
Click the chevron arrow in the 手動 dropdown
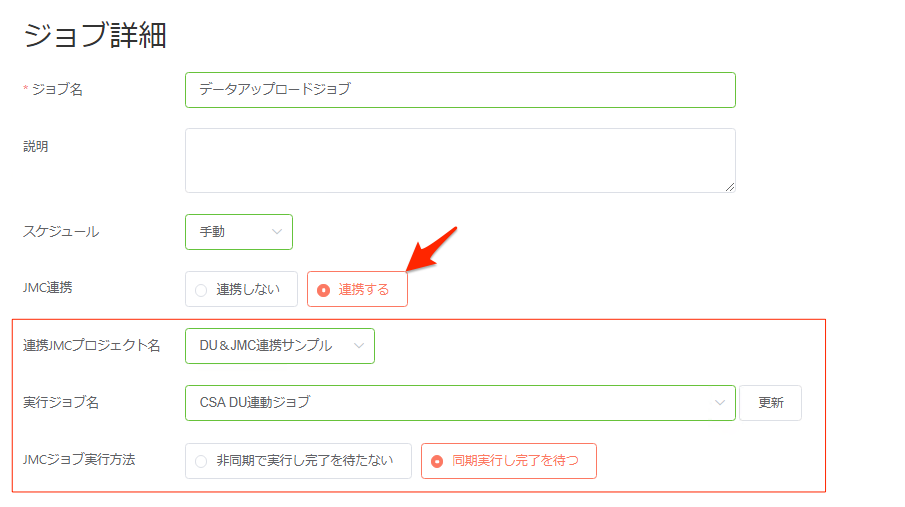(276, 232)
